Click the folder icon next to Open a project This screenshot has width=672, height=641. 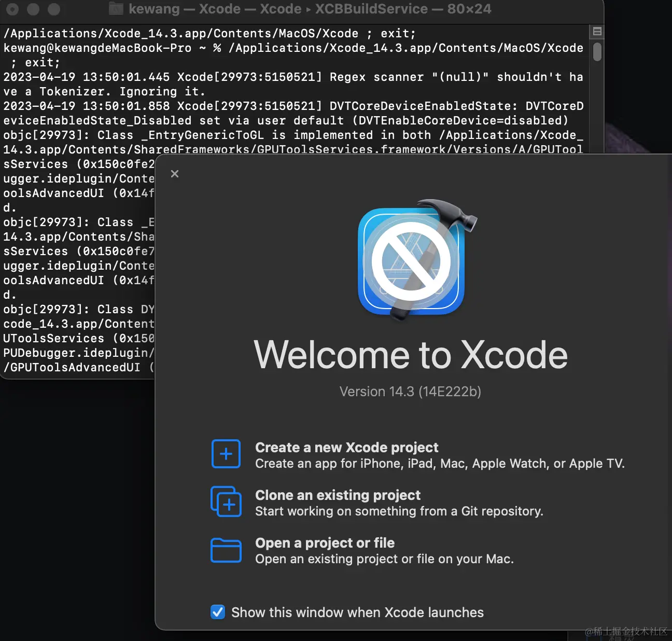point(226,550)
